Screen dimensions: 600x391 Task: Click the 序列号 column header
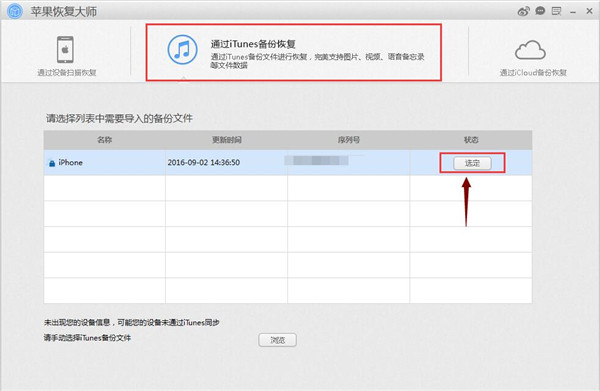(x=349, y=140)
